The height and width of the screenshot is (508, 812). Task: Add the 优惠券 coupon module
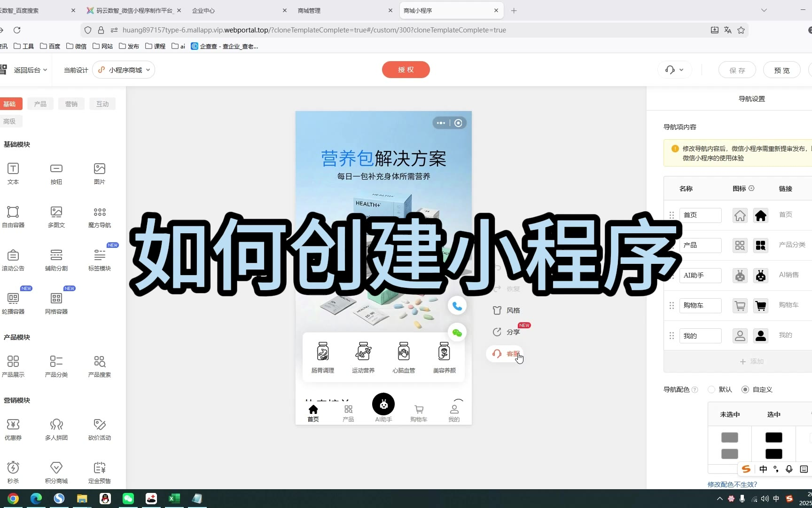[x=13, y=429]
